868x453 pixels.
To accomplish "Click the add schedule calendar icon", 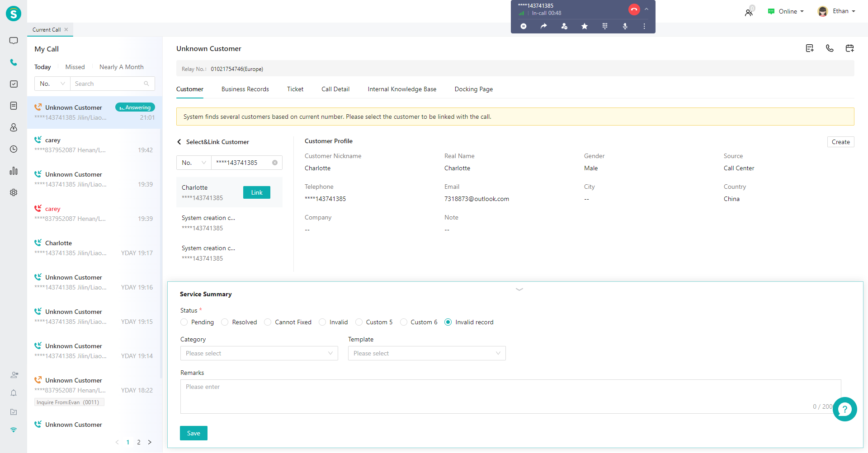I will click(850, 48).
